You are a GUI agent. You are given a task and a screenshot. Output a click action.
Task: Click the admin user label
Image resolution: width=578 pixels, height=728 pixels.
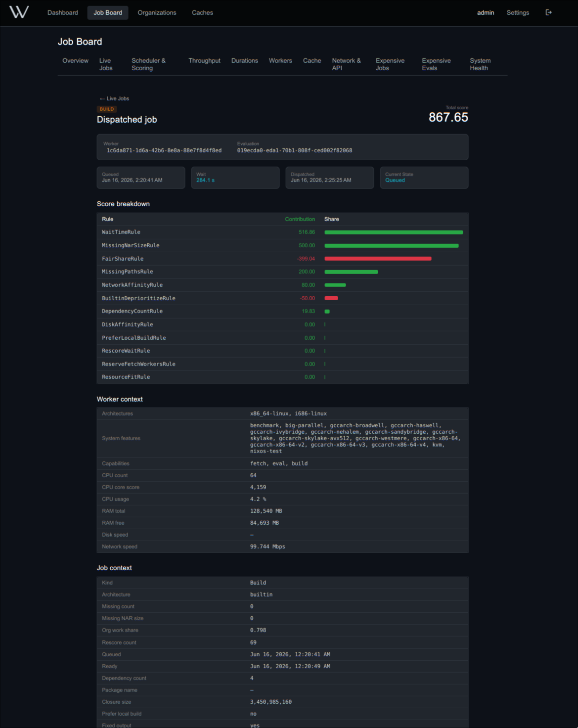pos(486,13)
